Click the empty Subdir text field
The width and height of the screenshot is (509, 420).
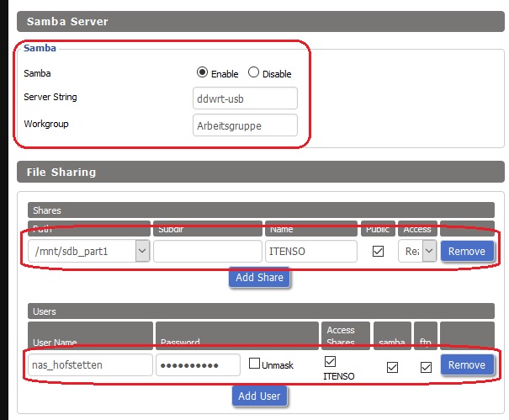coord(208,251)
